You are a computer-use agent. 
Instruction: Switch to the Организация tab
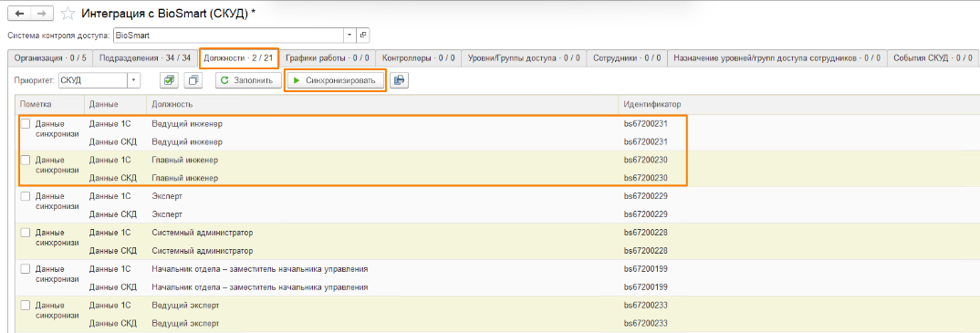50,58
